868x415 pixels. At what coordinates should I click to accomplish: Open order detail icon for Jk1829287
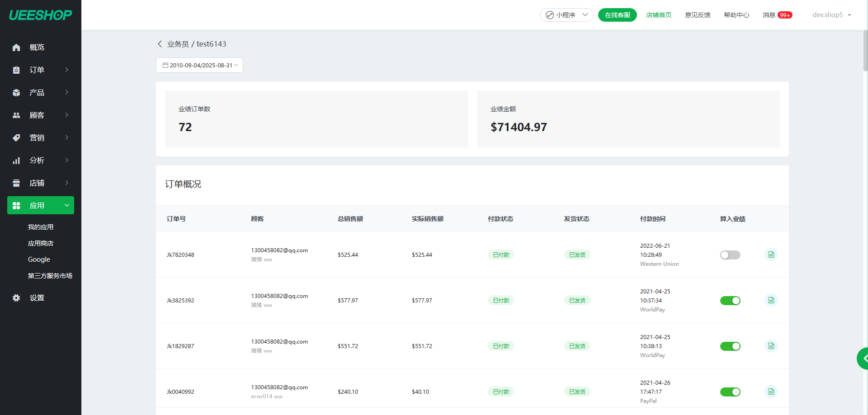pyautogui.click(x=771, y=346)
